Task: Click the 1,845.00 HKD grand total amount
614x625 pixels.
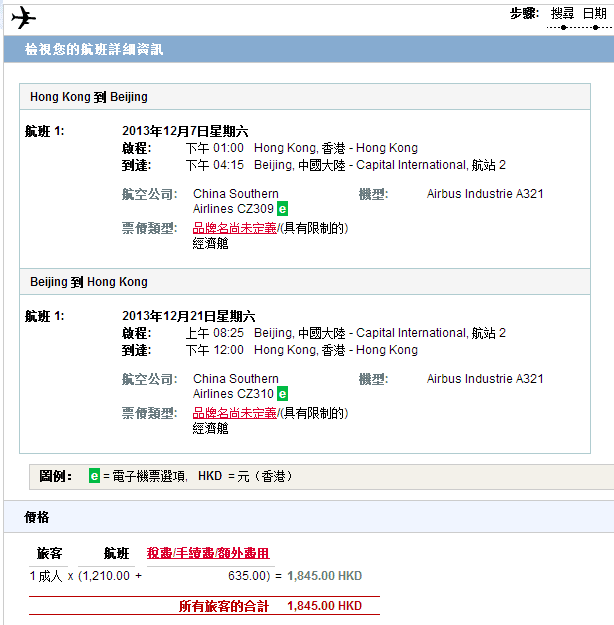Action: pos(324,606)
